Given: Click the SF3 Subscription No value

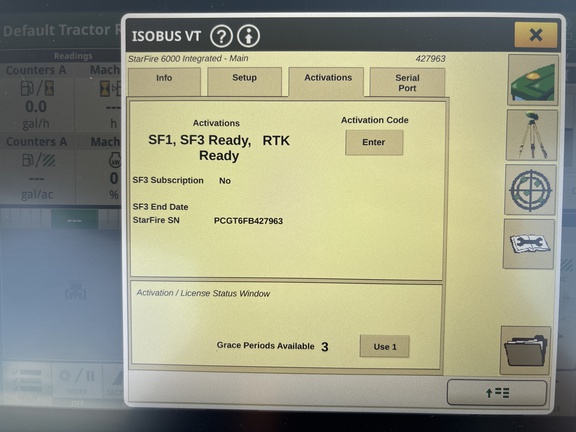Looking at the screenshot, I should tap(225, 180).
